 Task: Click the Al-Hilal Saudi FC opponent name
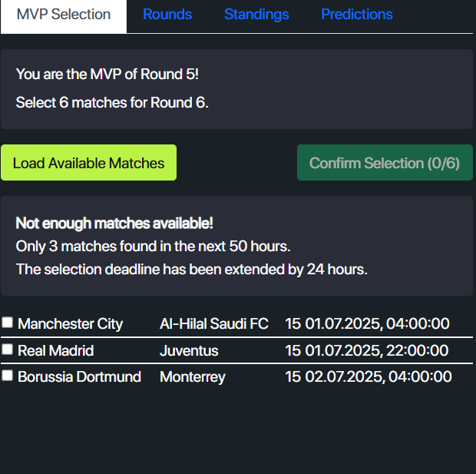[213, 323]
